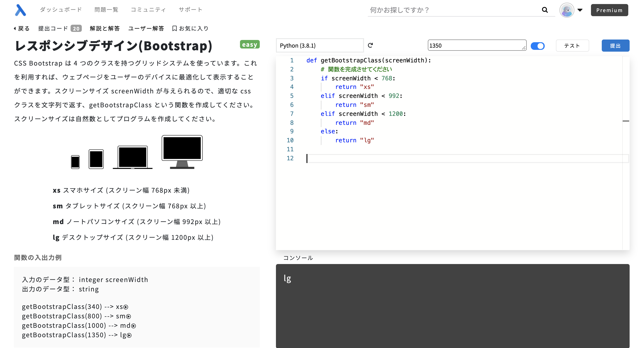Click the 提出 submit button
This screenshot has height=348, width=644.
[x=615, y=46]
